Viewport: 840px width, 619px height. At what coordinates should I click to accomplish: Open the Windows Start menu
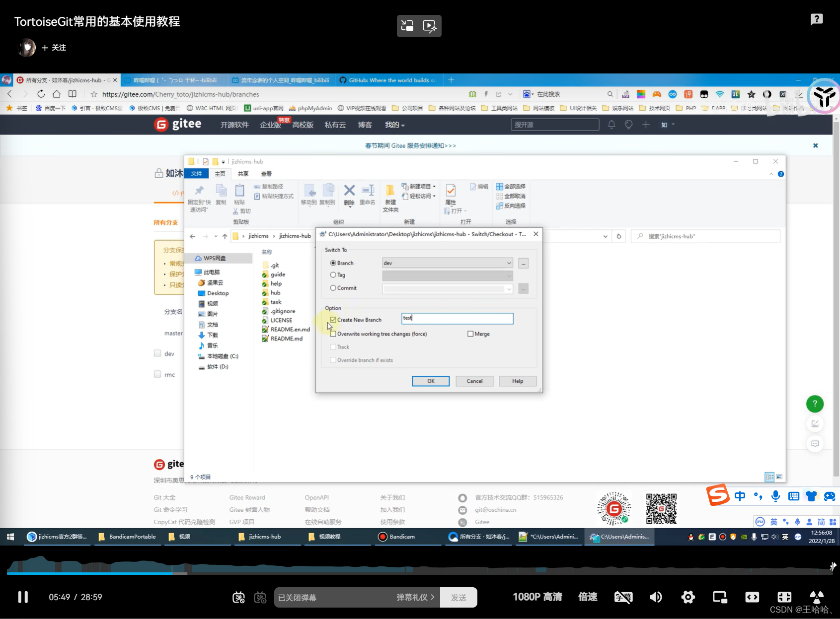pyautogui.click(x=10, y=537)
